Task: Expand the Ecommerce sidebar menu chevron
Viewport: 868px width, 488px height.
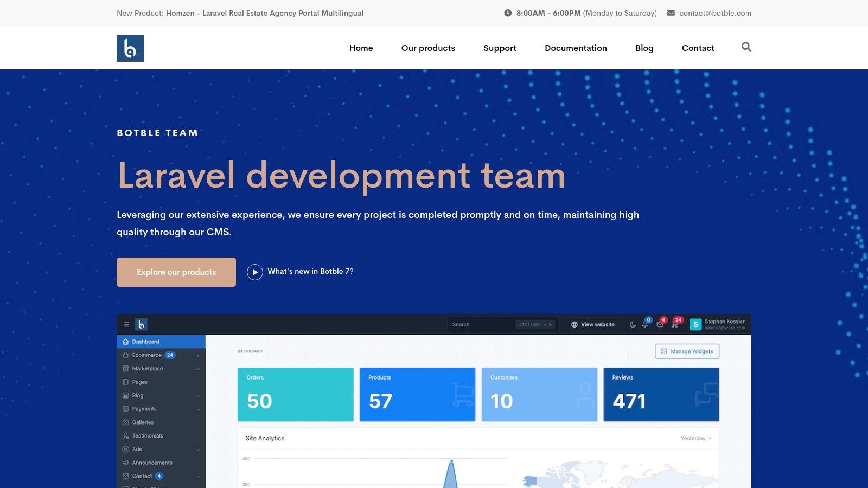Action: [198, 356]
